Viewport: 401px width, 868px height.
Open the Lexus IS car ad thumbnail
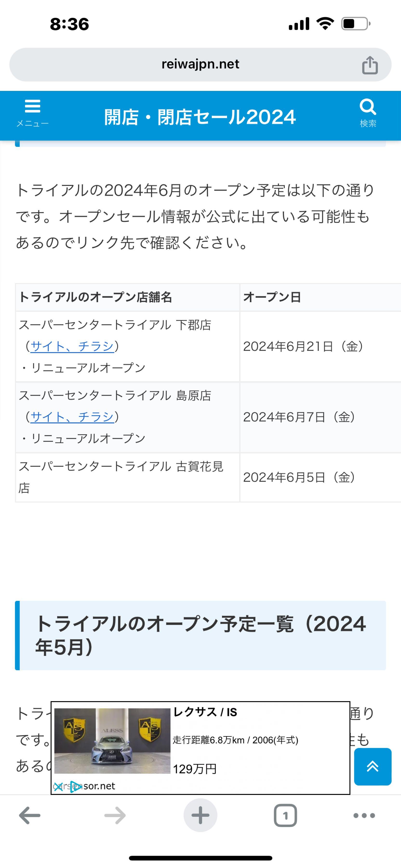113,741
